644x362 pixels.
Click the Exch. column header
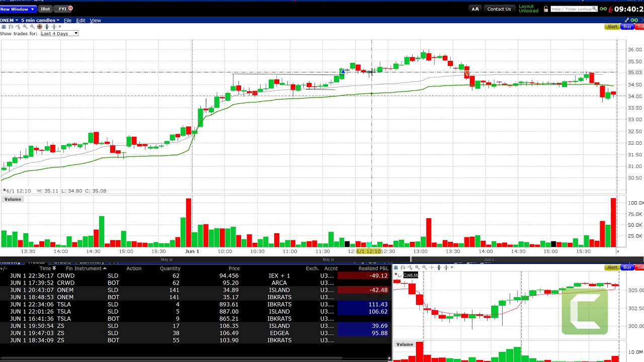pyautogui.click(x=312, y=268)
